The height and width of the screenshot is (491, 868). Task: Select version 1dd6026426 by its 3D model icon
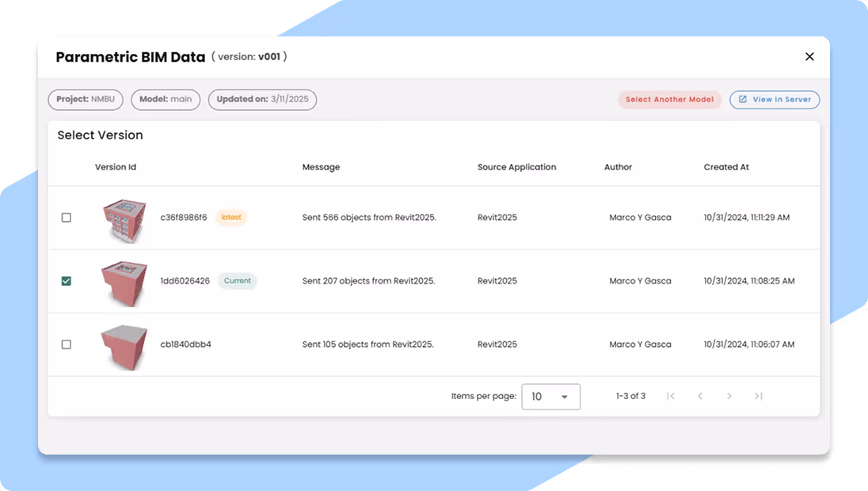click(124, 280)
